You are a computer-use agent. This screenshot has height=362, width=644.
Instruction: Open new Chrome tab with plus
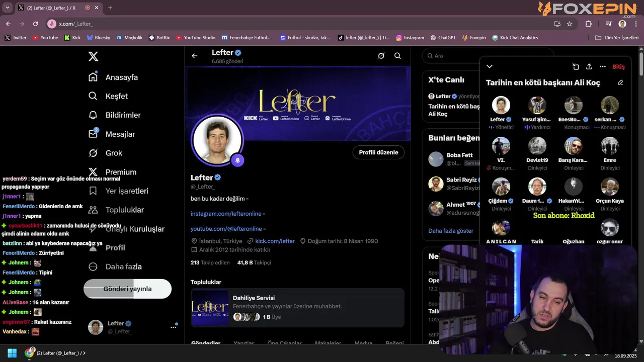[x=110, y=8]
